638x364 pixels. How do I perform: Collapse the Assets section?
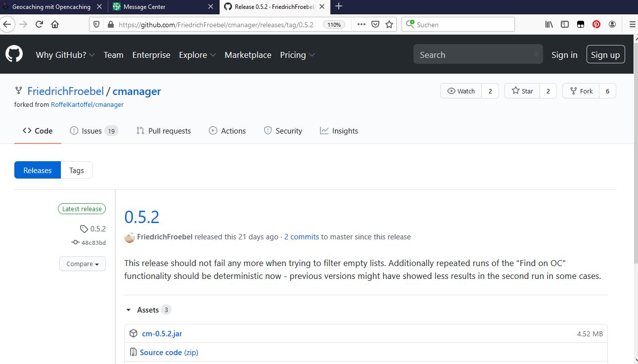pos(148,310)
